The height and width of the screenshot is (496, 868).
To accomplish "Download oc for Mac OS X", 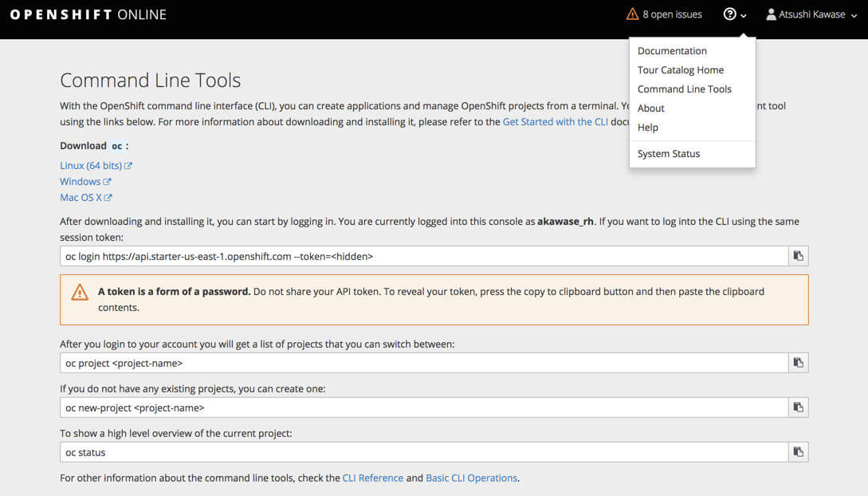I will (x=81, y=198).
